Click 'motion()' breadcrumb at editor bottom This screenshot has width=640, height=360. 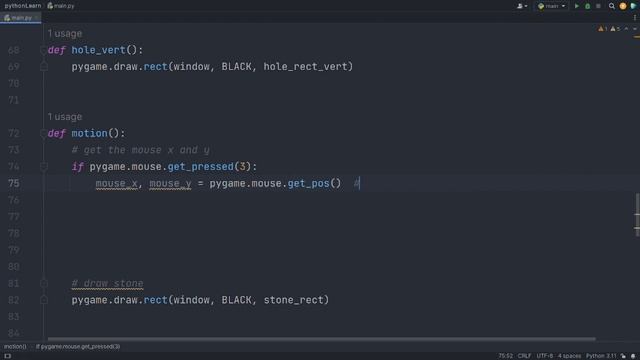point(15,347)
